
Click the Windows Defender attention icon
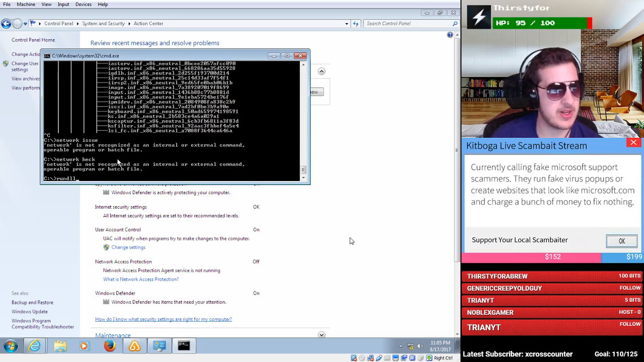tap(106, 302)
